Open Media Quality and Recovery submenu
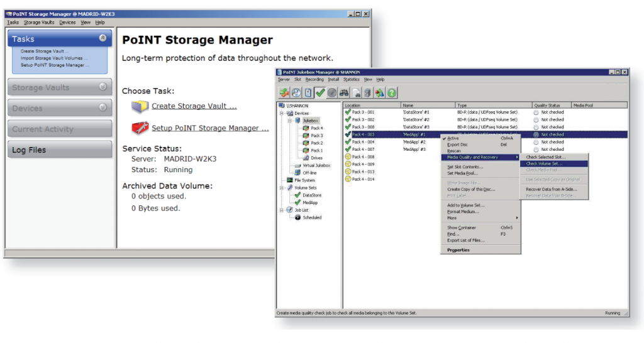 480,157
